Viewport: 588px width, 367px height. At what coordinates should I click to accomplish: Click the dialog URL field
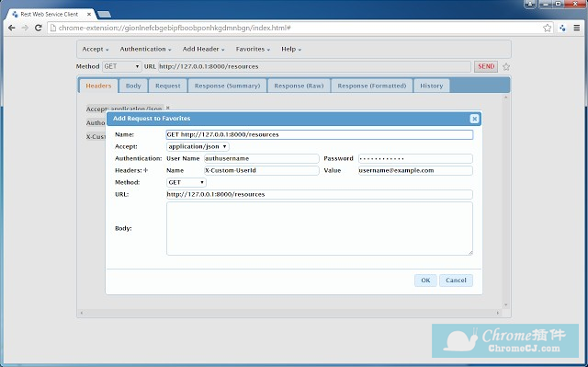pyautogui.click(x=320, y=194)
